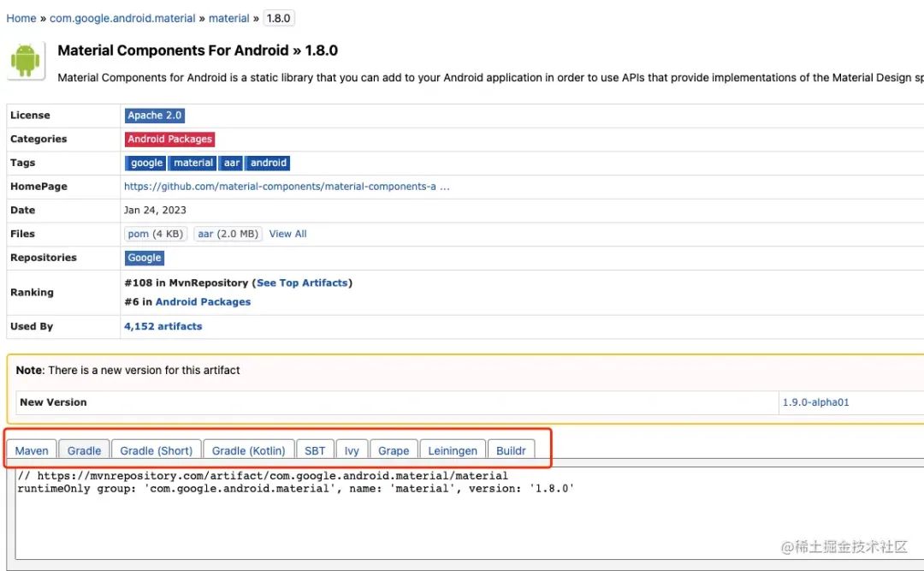Open com.google.android.material breadcrumb link
Screen dimensions: 924x571
pyautogui.click(x=122, y=18)
